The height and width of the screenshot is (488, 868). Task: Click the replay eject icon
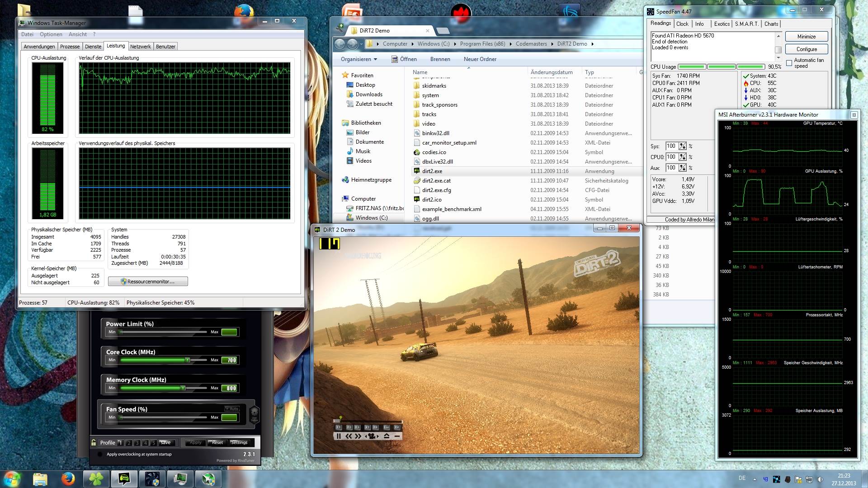pyautogui.click(x=387, y=436)
